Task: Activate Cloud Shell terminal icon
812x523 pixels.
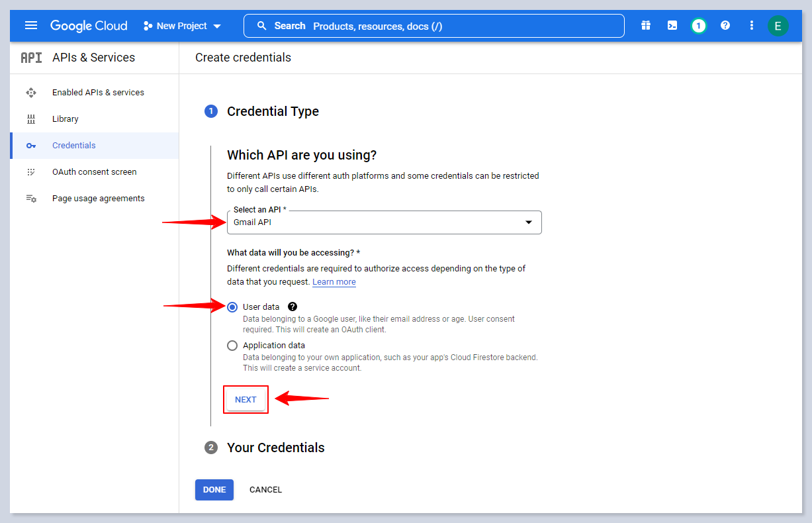Action: [672, 26]
